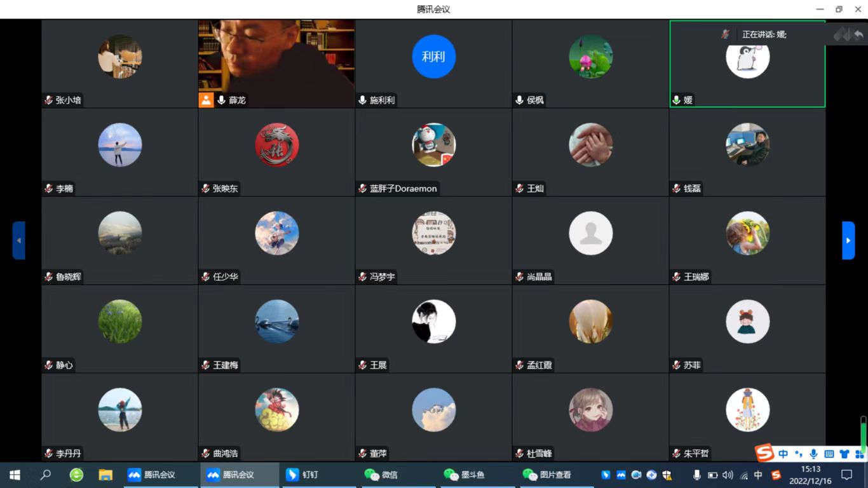Click the microphone icon next to 薛龙
Image resolution: width=868 pixels, height=488 pixels.
click(222, 100)
